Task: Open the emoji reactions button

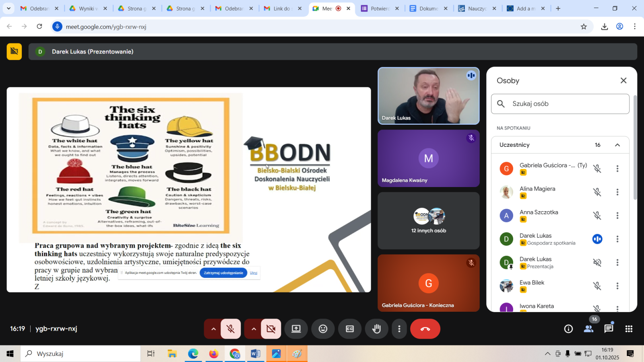Action: click(323, 329)
